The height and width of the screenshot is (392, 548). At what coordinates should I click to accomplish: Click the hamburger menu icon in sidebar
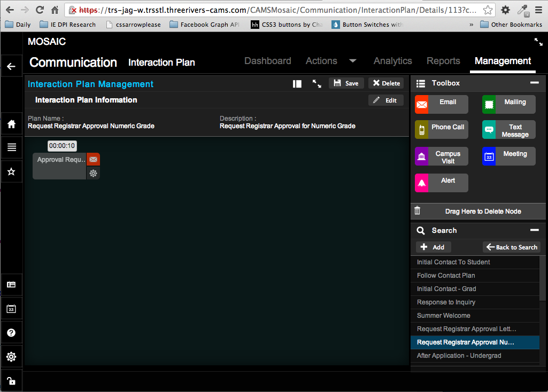click(11, 147)
